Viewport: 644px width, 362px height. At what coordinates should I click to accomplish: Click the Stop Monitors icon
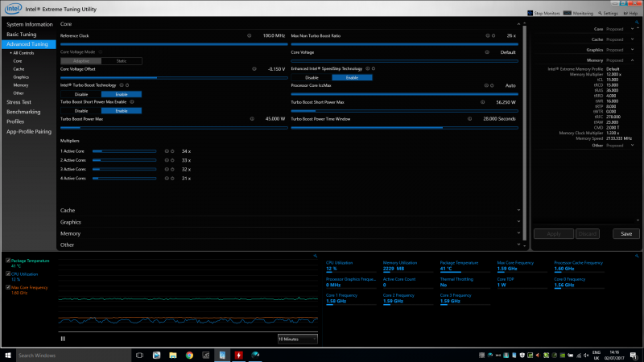pos(530,13)
